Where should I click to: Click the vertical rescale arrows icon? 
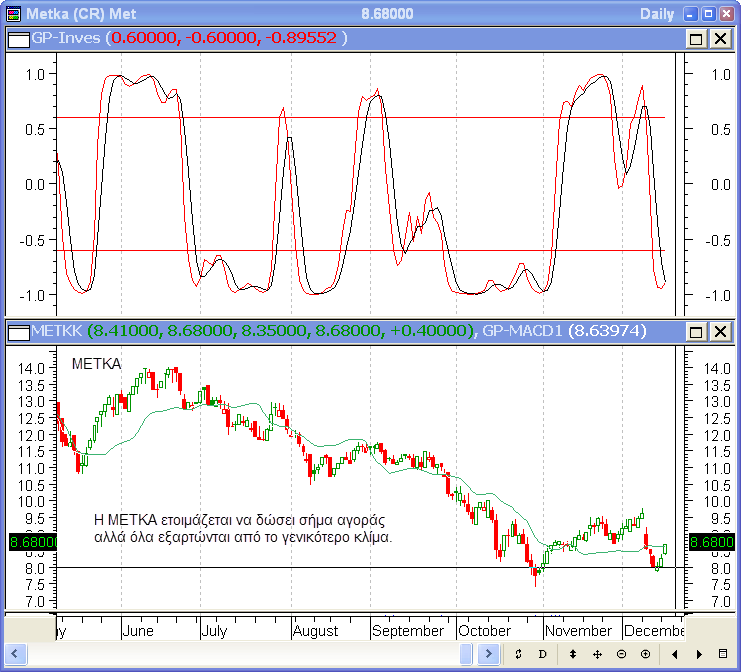point(573,654)
